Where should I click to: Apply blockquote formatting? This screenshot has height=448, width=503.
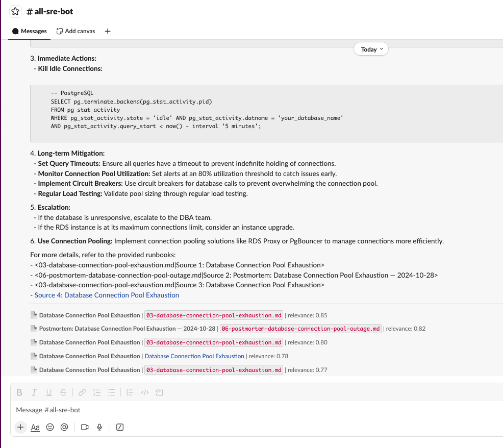pyautogui.click(x=130, y=392)
